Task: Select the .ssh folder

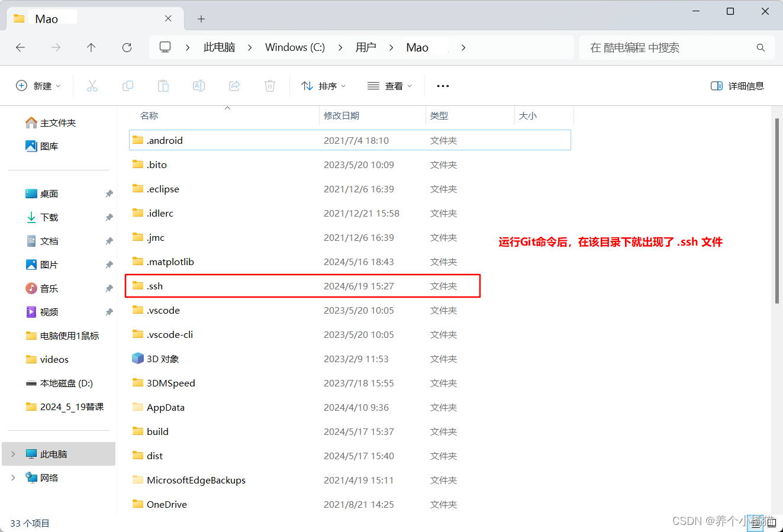Action: pos(350,286)
